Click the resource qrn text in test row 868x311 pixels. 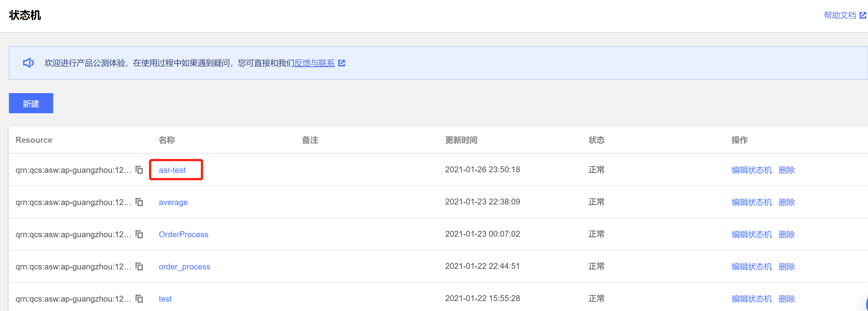73,299
